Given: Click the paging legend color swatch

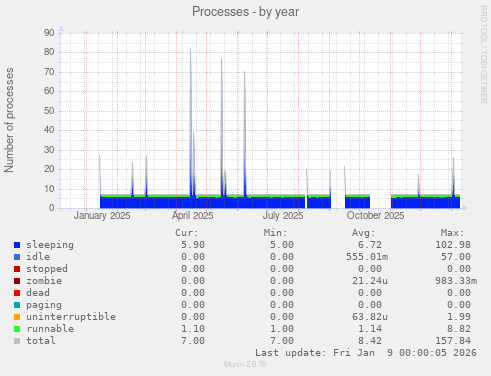Looking at the screenshot, I should [17, 305].
